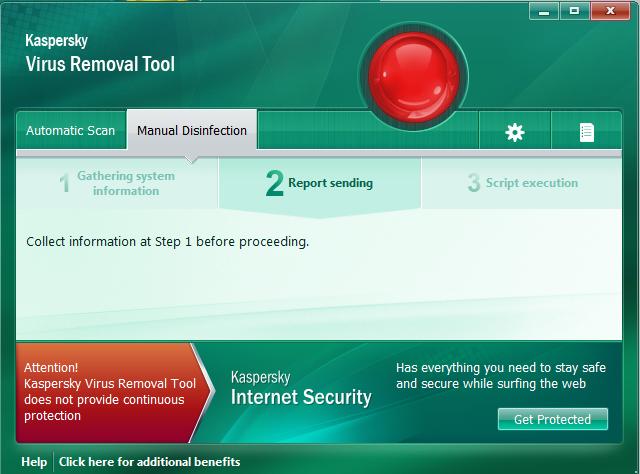Click the Kaspersky Virus Removal Tool title
640x474 pixels.
tap(100, 53)
